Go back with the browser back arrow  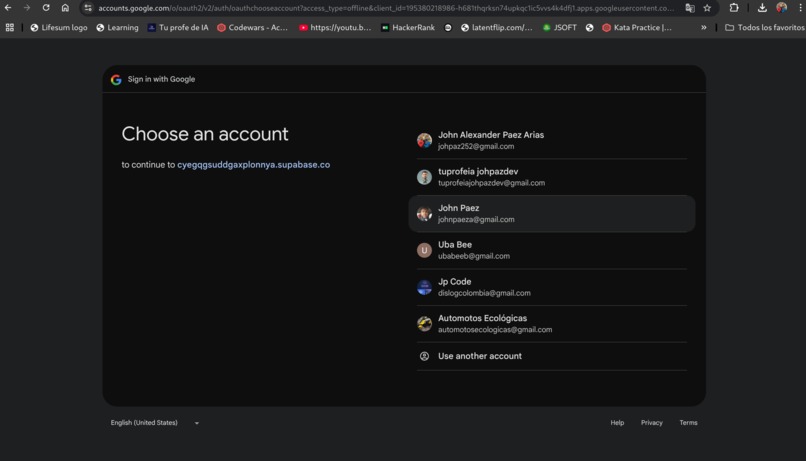pos(8,8)
